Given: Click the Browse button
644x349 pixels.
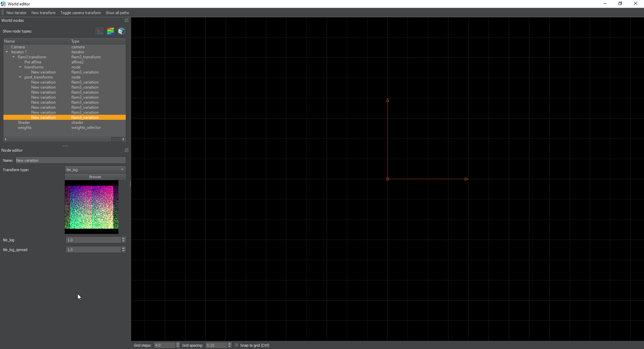Looking at the screenshot, I should pos(95,177).
